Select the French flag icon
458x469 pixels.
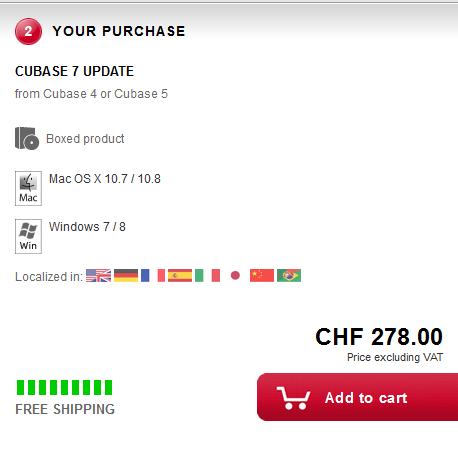[x=153, y=276]
